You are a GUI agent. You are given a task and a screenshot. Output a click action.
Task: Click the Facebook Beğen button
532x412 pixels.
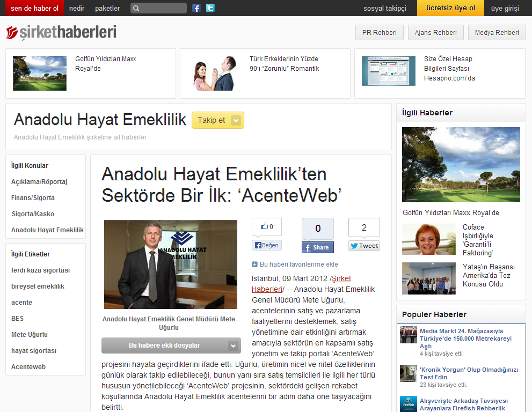click(267, 245)
